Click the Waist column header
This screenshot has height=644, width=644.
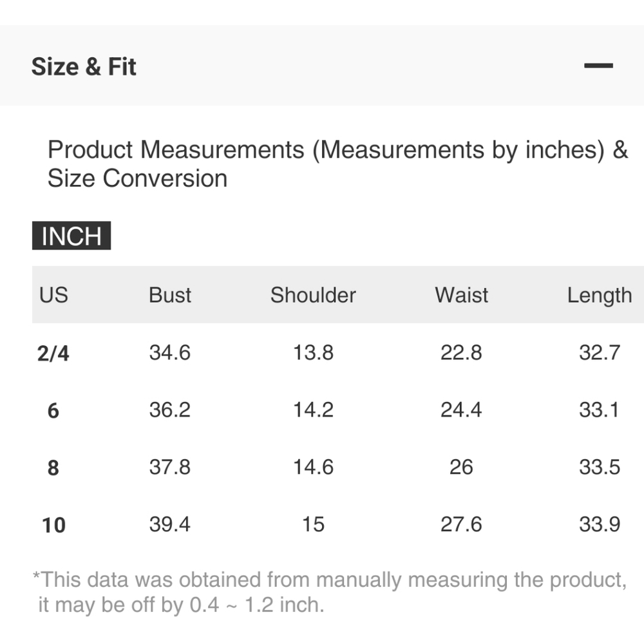point(461,295)
